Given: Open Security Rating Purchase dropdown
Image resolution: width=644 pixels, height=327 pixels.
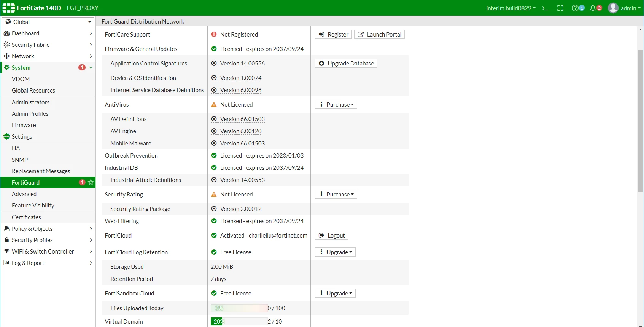Looking at the screenshot, I should (x=336, y=194).
